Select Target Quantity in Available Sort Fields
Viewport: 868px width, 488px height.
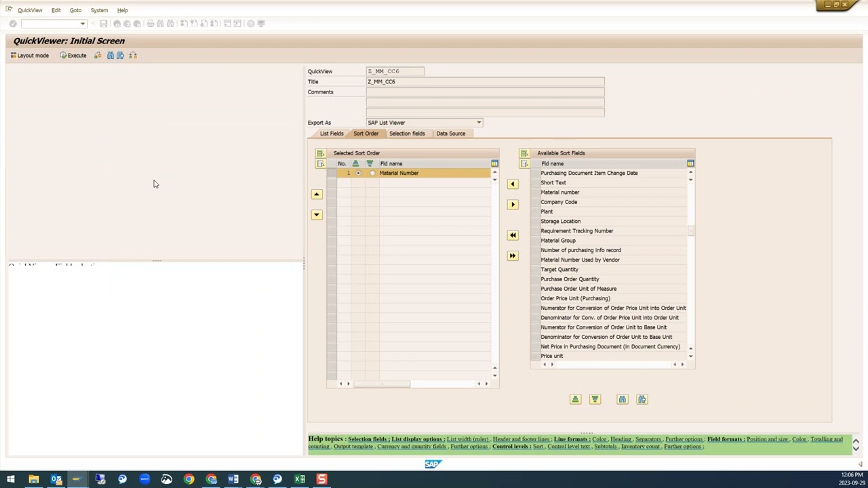coord(559,269)
